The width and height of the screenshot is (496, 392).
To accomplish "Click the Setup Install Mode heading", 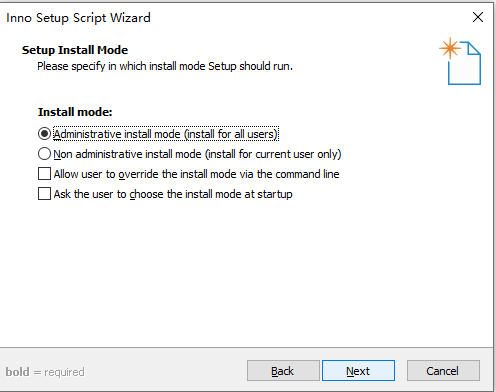I will (75, 50).
